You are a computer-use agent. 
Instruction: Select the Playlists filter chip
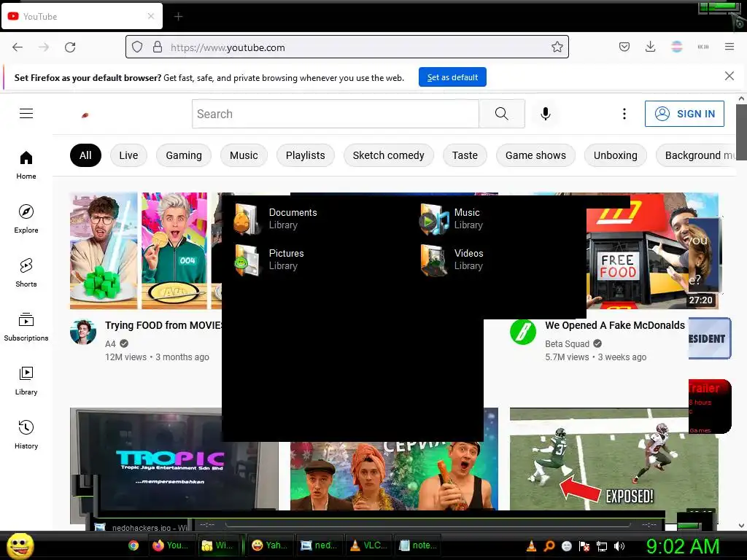click(x=306, y=155)
